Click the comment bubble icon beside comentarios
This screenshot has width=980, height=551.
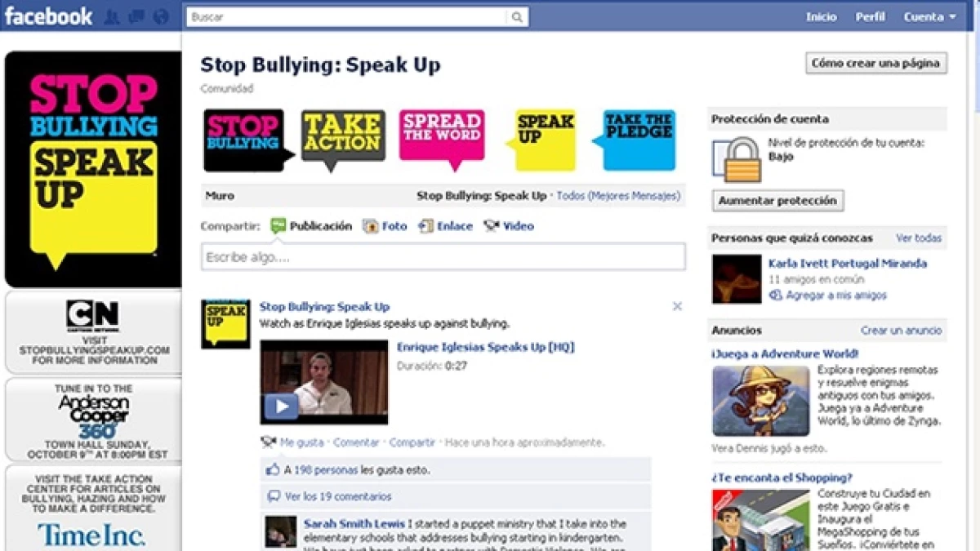click(x=274, y=496)
